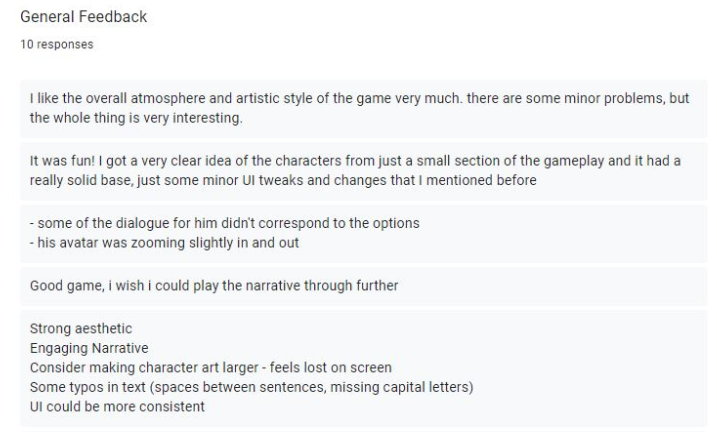Click the 'Some typos in text' line
The image size is (717, 432).
tap(251, 387)
